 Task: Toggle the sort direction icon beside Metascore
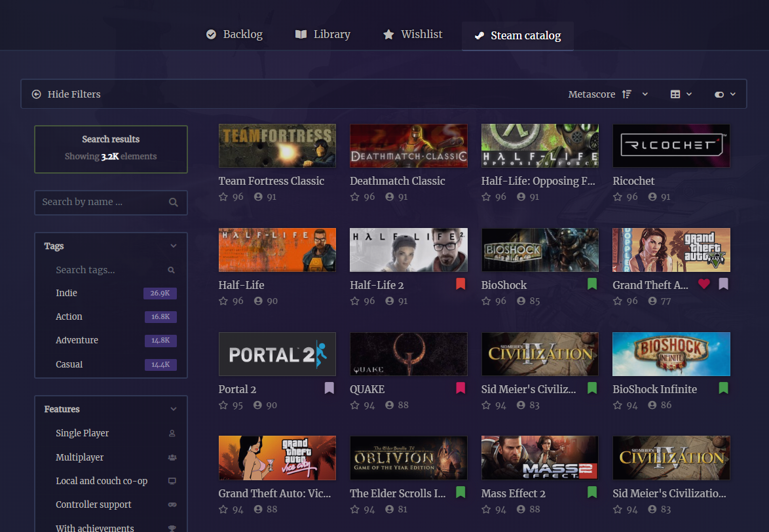(626, 94)
